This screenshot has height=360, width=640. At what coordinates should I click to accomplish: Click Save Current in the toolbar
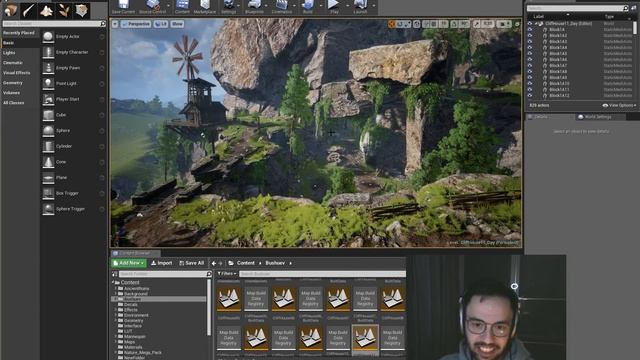[x=123, y=7]
